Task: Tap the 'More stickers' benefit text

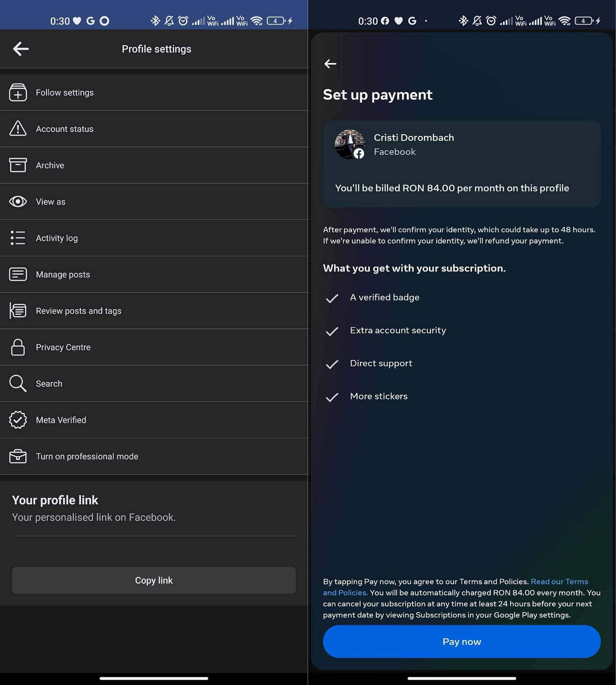Action: coord(379,396)
